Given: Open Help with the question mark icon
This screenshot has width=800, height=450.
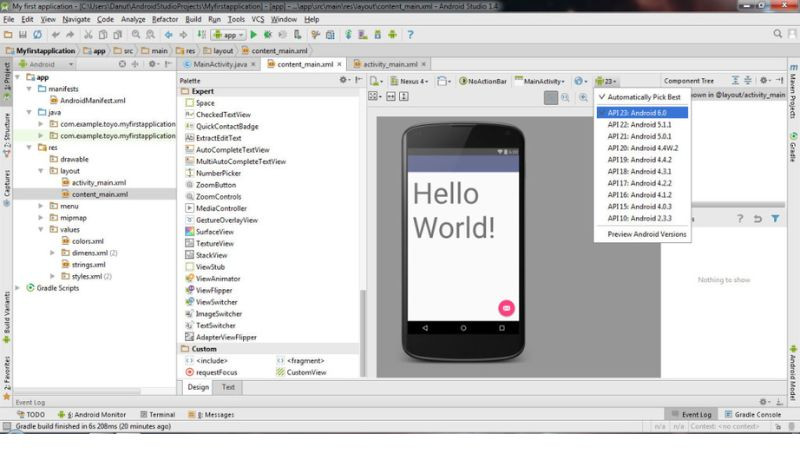Looking at the screenshot, I should pos(410,35).
